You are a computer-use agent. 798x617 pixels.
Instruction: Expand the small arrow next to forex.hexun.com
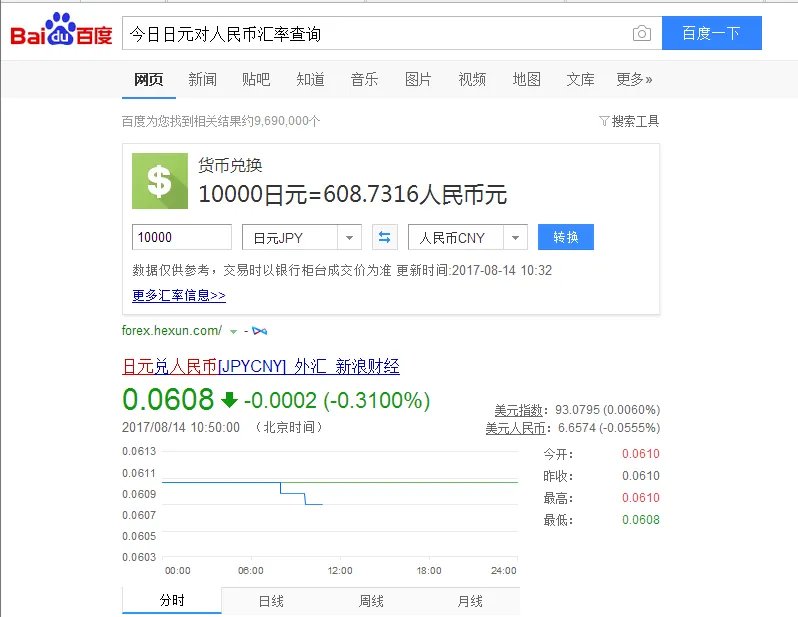(233, 331)
